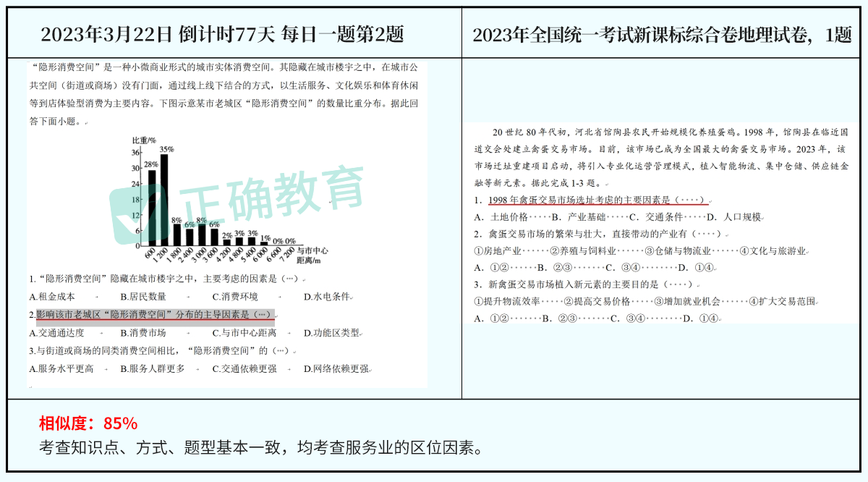Click the passage line starting '20世纪80年代初，河北省馆陶县'
Screen dimensions: 868x482
pos(669,132)
